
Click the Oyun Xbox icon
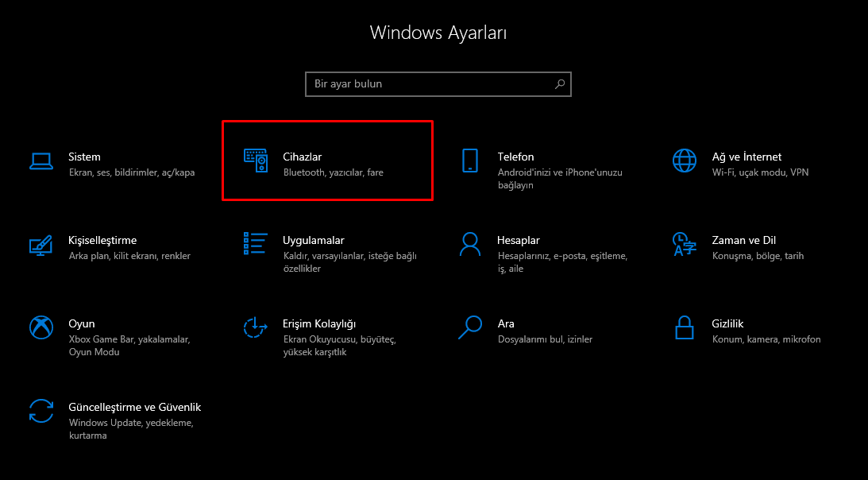point(41,327)
